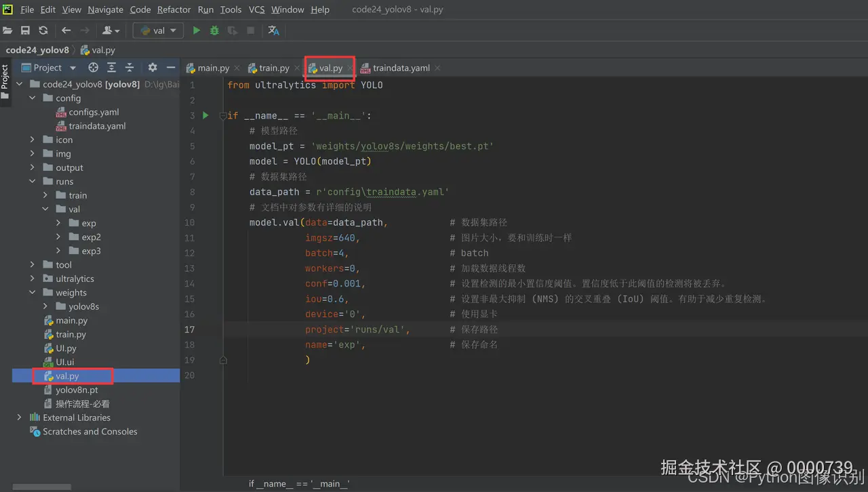Collapse the code24_yolov8 root folder
This screenshot has height=492, width=868.
coord(19,85)
